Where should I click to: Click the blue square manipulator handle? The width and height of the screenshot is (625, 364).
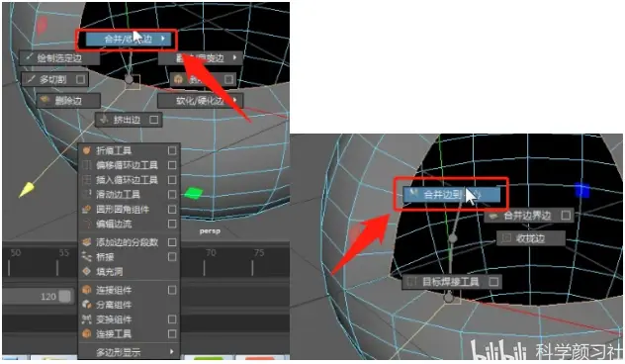pyautogui.click(x=582, y=190)
